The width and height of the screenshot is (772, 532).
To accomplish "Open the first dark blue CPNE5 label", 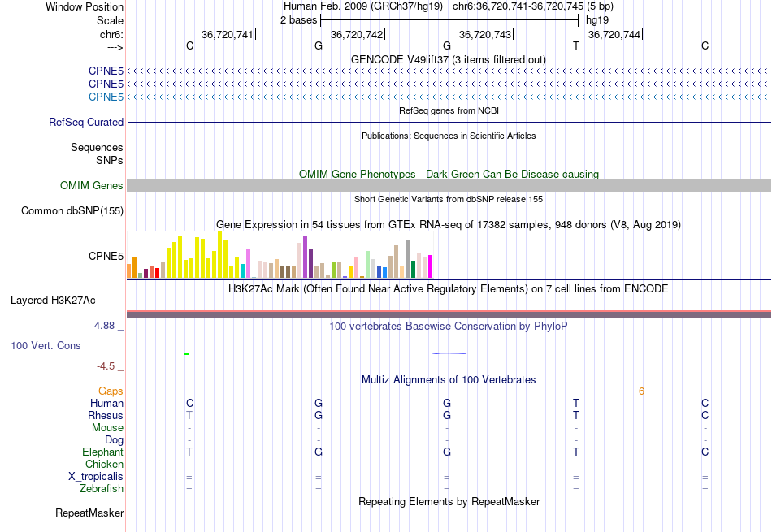I will [x=106, y=71].
